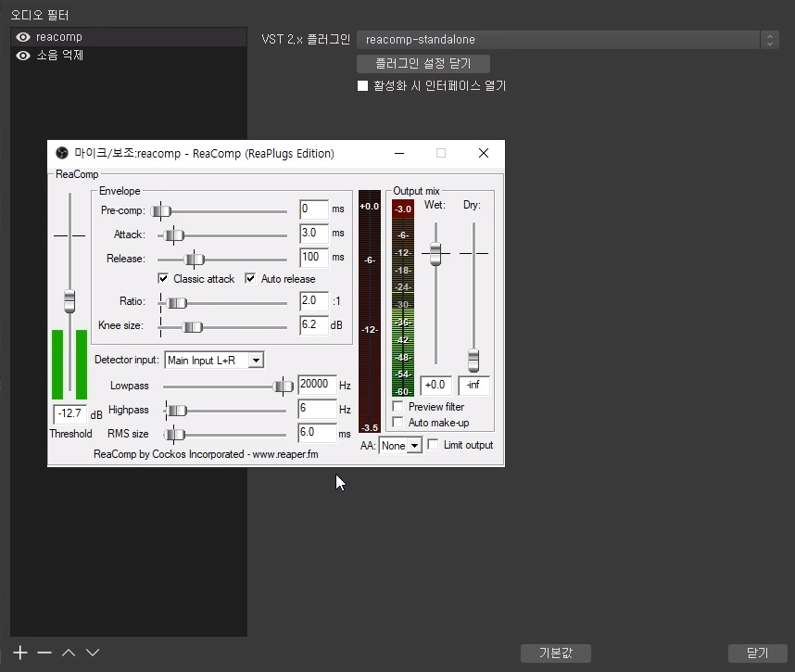Maximize the ReaComp plugin window

pyautogui.click(x=441, y=154)
